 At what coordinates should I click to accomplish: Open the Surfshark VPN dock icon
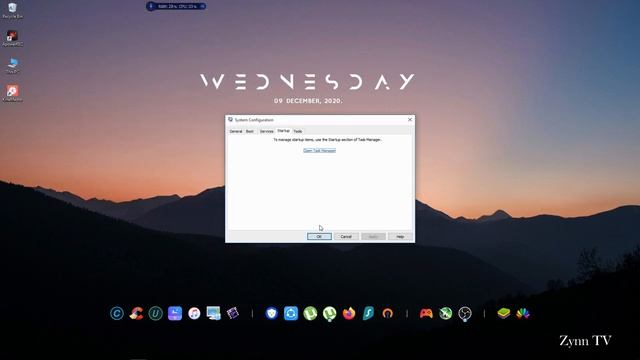click(368, 313)
